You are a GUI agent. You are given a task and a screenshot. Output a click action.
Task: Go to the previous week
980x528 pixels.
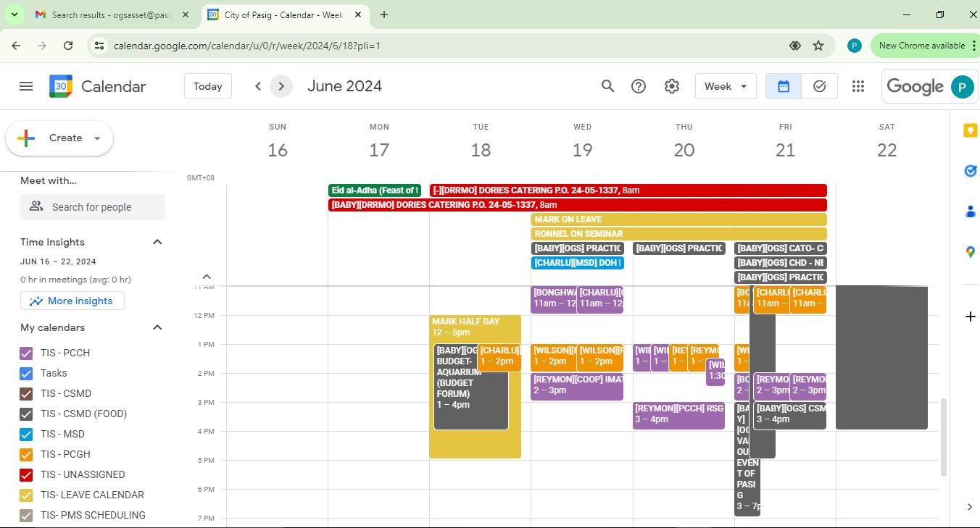point(258,86)
